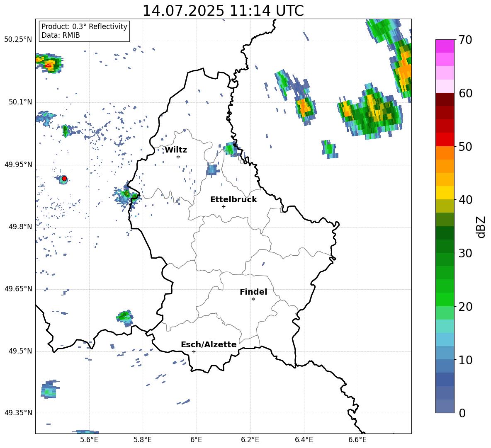This screenshot has width=491, height=448.
Task: Click the Esch/Alzette station label
Action: point(209,344)
